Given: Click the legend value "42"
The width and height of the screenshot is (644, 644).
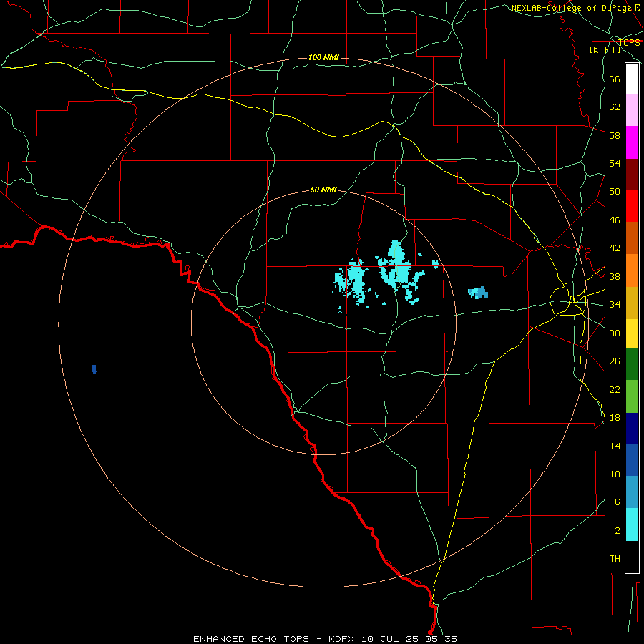Looking at the screenshot, I should [x=615, y=248].
